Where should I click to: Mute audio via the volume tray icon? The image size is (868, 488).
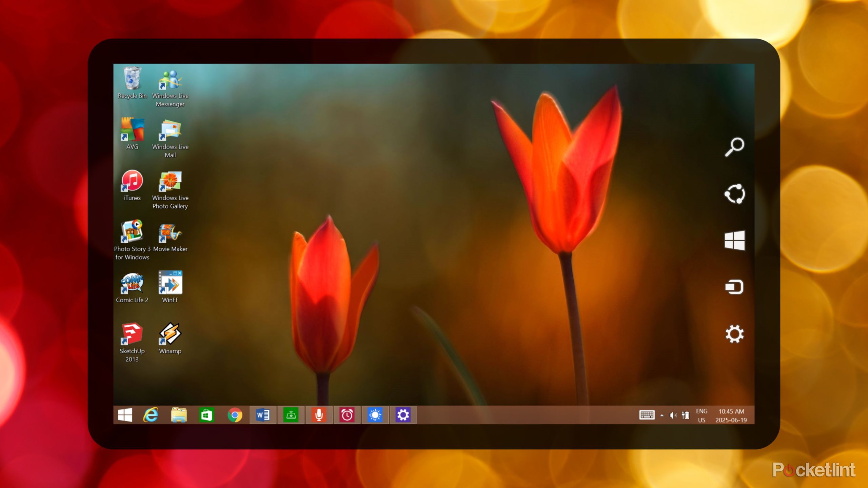[673, 415]
